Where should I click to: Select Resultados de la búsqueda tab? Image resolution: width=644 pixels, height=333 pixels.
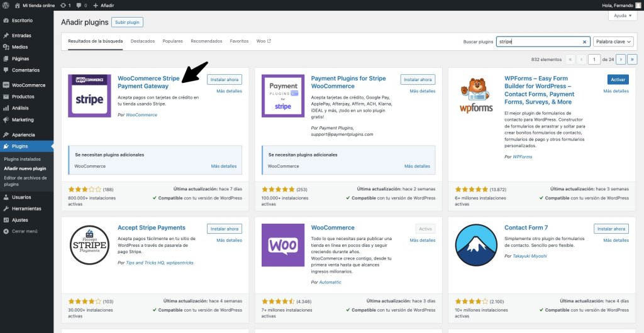(96, 41)
